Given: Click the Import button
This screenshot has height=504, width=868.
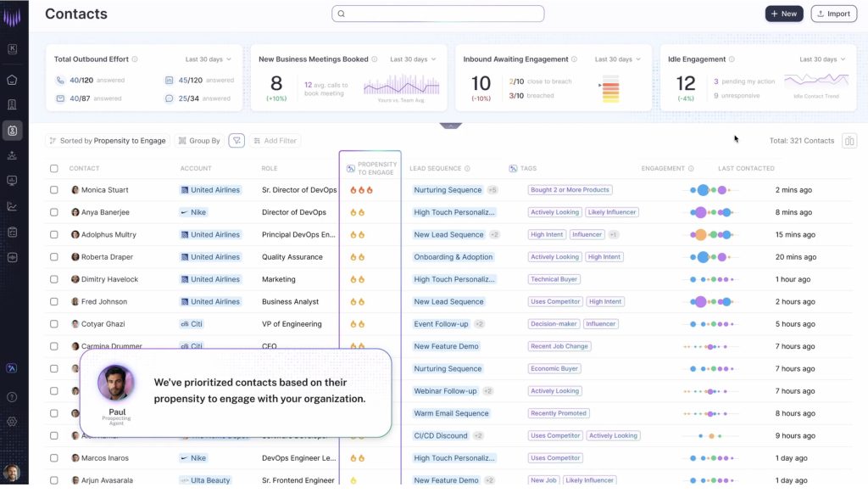Looking at the screenshot, I should (833, 14).
